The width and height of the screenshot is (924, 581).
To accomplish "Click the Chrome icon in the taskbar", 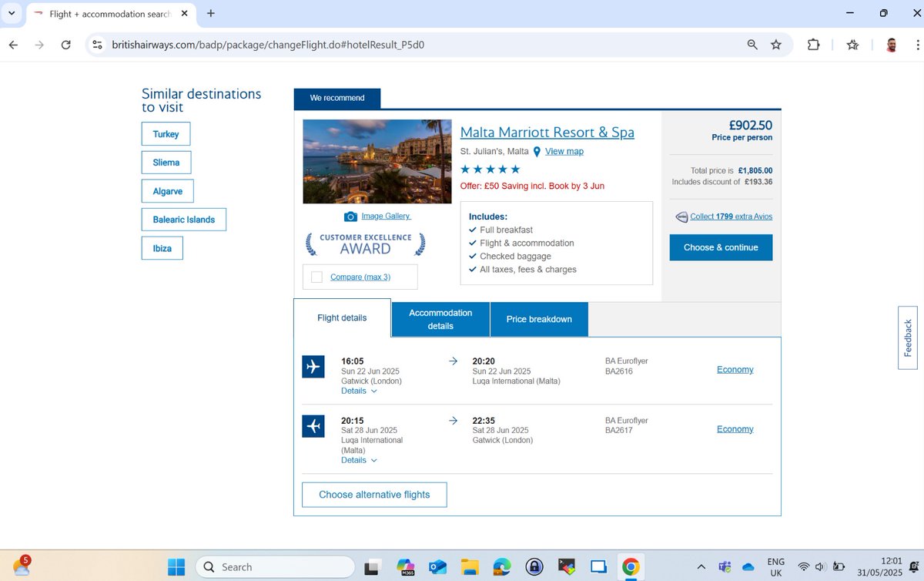I will [631, 568].
